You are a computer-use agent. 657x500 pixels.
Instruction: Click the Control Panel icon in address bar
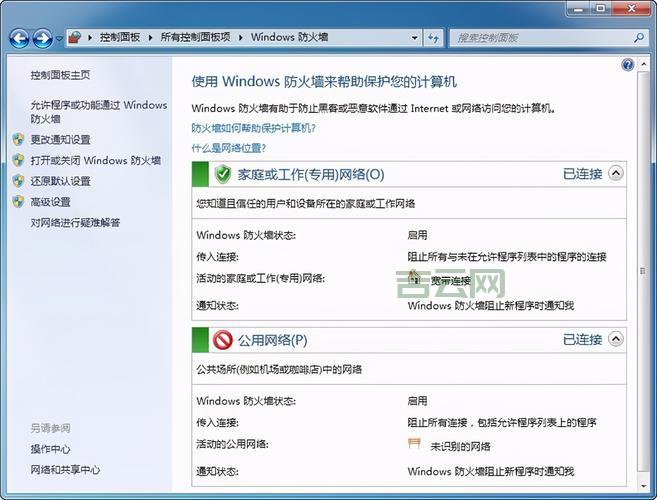tap(75, 37)
